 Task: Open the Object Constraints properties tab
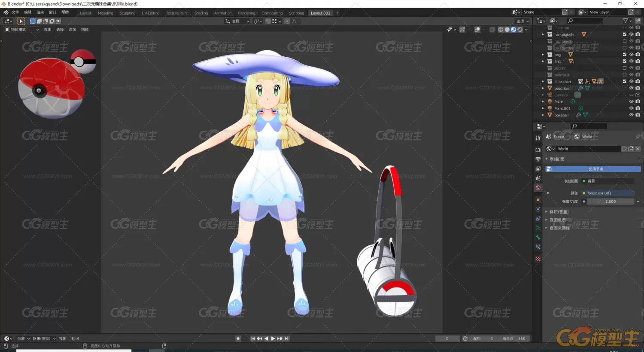(538, 219)
